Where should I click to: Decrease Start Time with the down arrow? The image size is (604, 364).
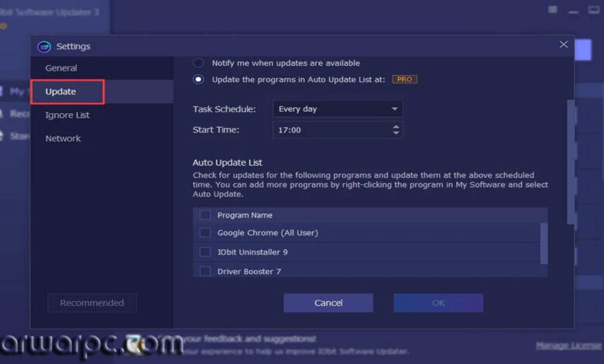396,133
